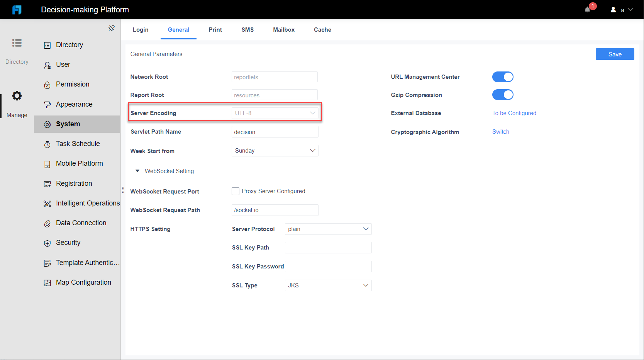Open Week Start from Sunday dropdown

coord(275,151)
